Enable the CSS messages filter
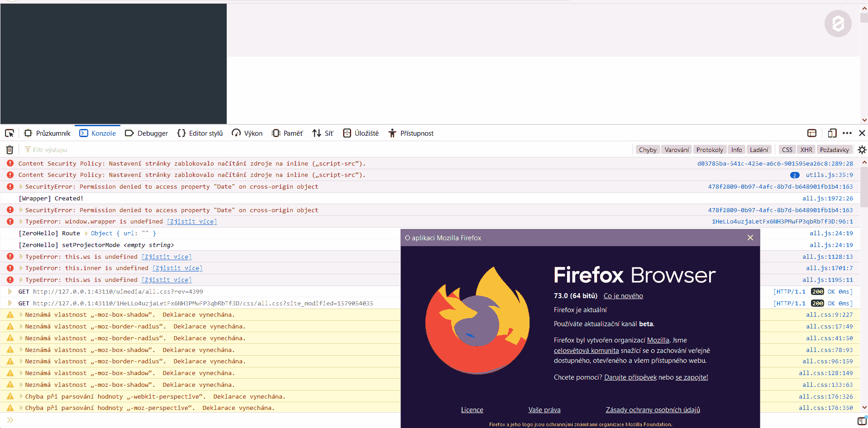The width and height of the screenshot is (868, 428). pos(787,149)
